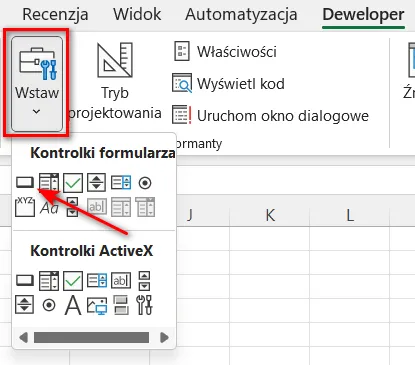Click the controls panel horizontal scrollbar thumb
The height and width of the screenshot is (365, 415).
(x=91, y=337)
